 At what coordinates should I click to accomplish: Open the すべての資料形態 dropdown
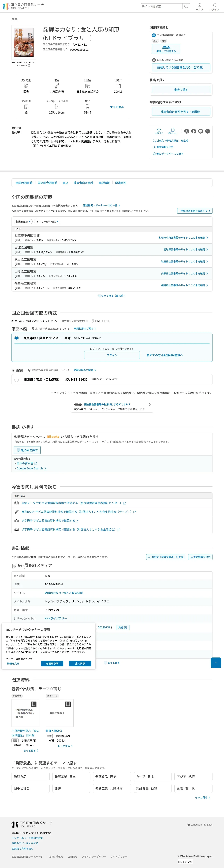click(47, 222)
